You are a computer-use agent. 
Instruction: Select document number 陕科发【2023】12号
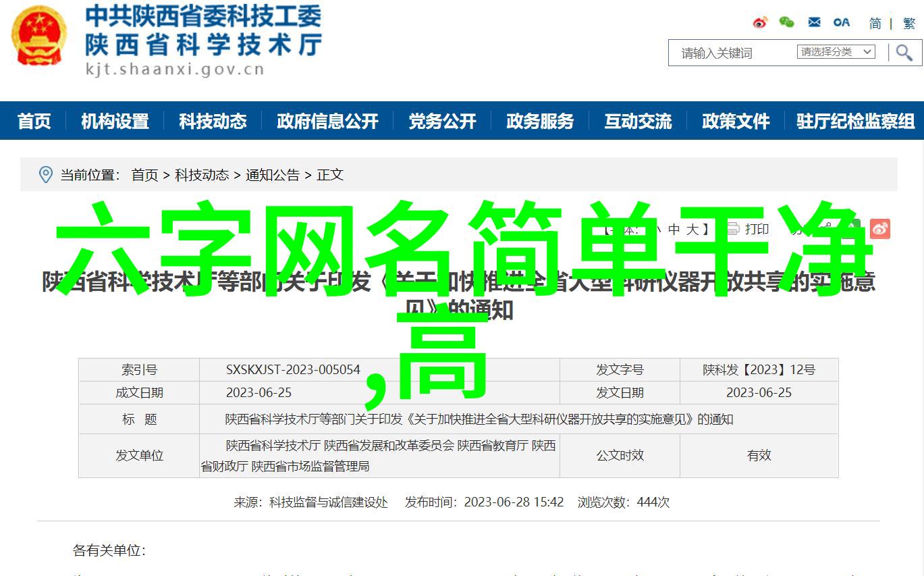pyautogui.click(x=759, y=370)
